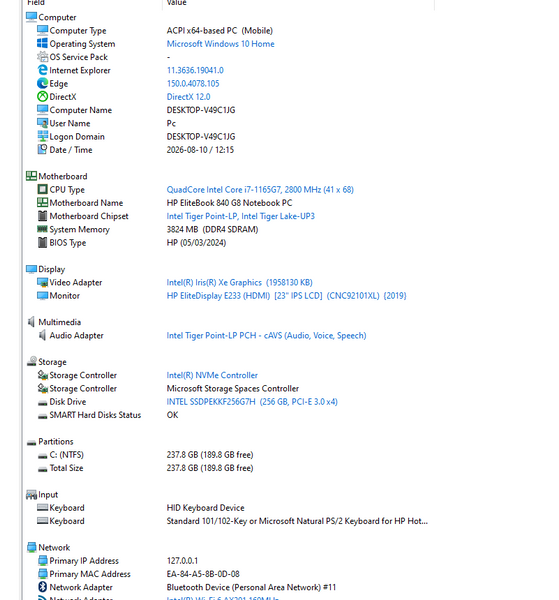Open the Intel Tiger Point-LP PCH audio link
This screenshot has width=559, height=600.
(266, 336)
